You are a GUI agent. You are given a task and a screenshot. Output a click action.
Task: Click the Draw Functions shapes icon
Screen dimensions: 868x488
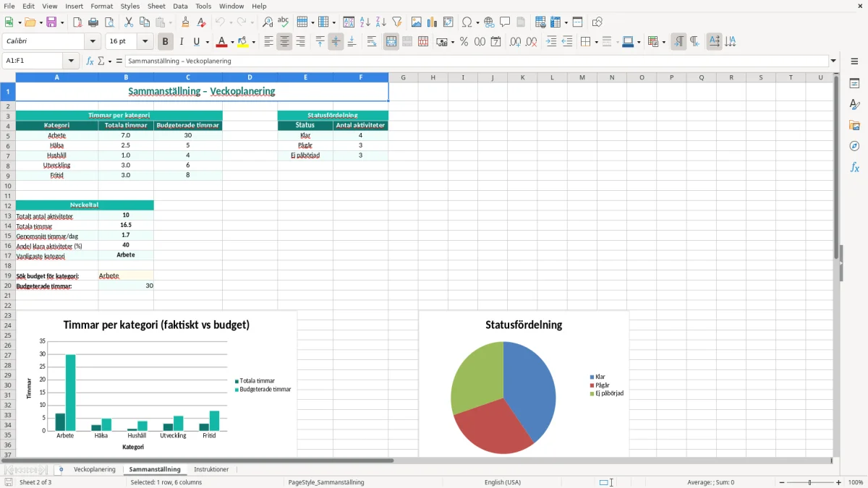[597, 22]
